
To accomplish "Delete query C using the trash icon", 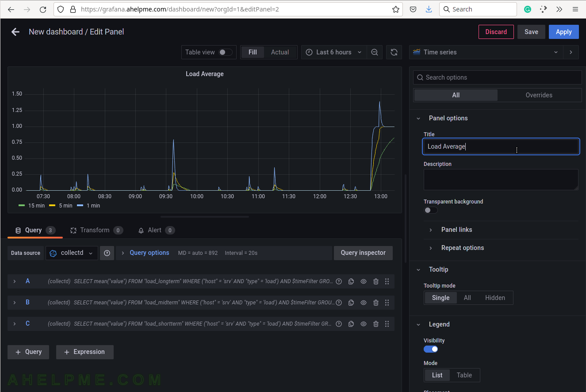I will click(376, 324).
